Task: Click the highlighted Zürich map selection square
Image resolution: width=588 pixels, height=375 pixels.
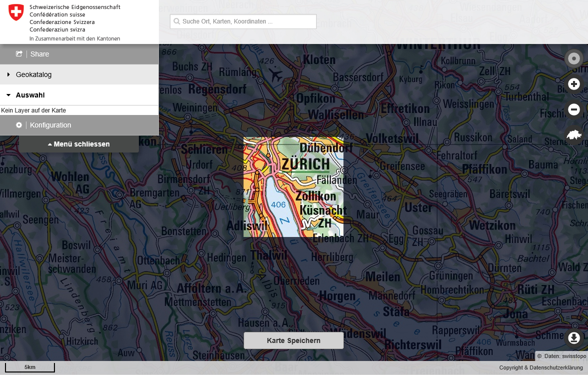Action: (293, 187)
